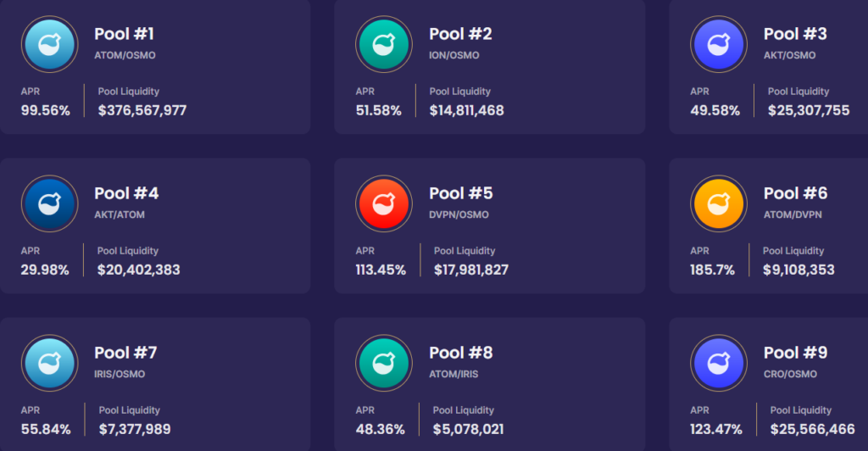Viewport: 868px width, 451px height.
Task: Open the Pool #1 title link
Action: pos(124,34)
